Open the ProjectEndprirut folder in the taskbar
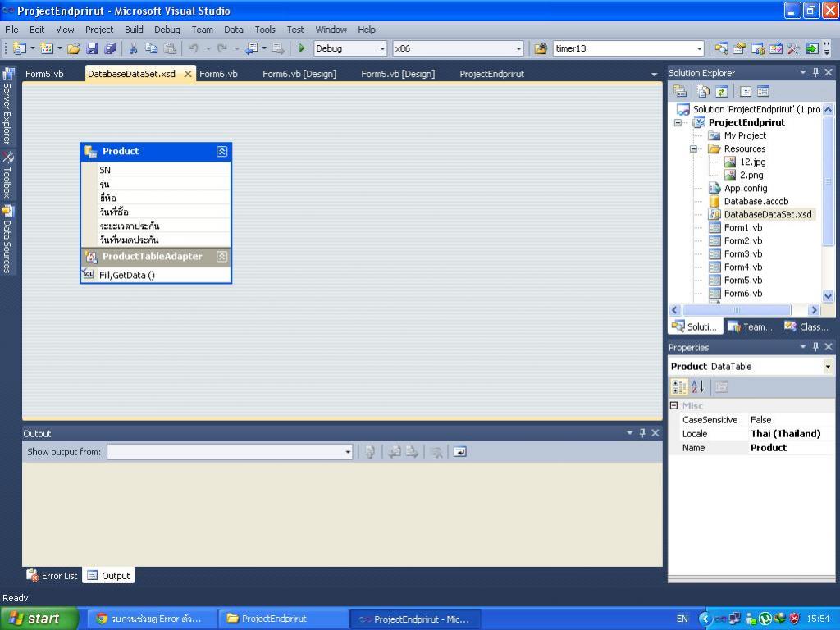This screenshot has width=840, height=630. pyautogui.click(x=282, y=619)
